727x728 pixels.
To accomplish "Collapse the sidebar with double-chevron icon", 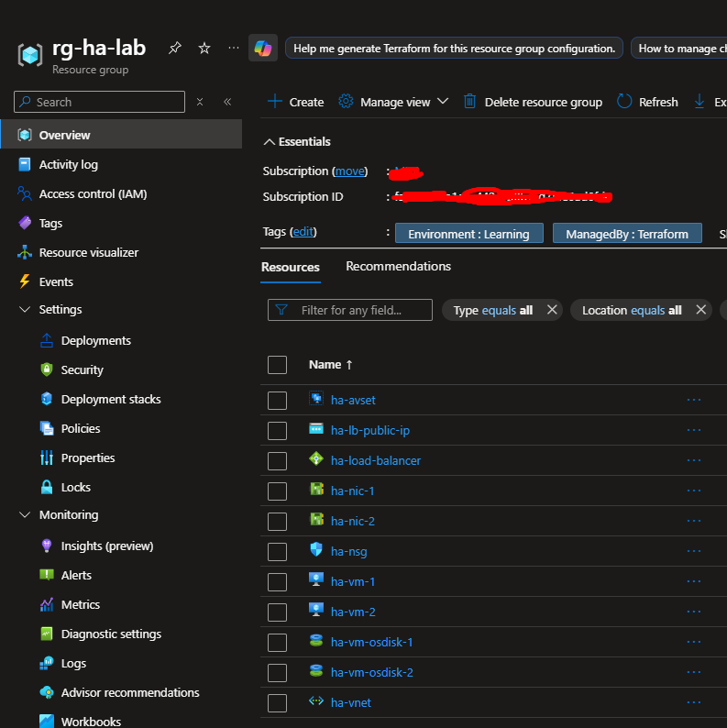I will point(227,102).
